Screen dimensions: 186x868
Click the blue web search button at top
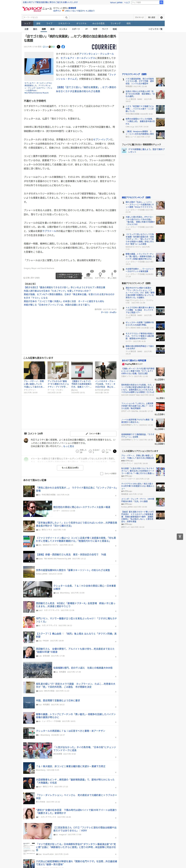[161, 2]
